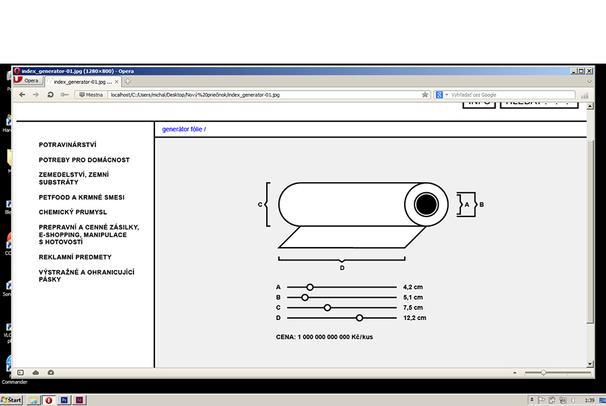Click the browser Forward arrow button
This screenshot has height=406, width=606.
(36, 94)
